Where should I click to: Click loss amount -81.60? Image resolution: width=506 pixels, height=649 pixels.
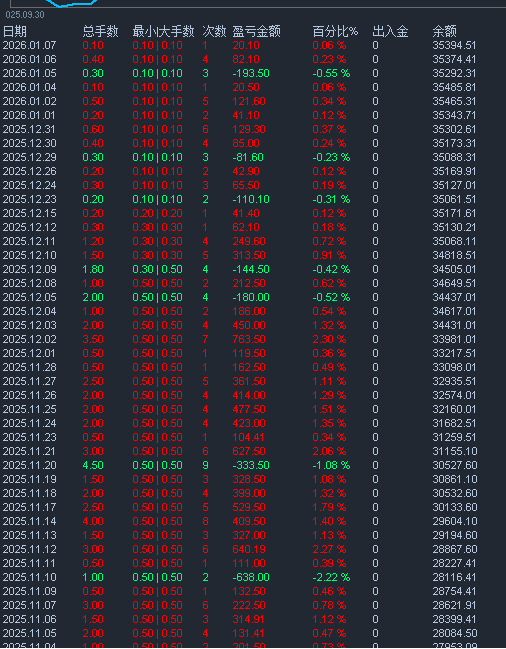(x=248, y=157)
